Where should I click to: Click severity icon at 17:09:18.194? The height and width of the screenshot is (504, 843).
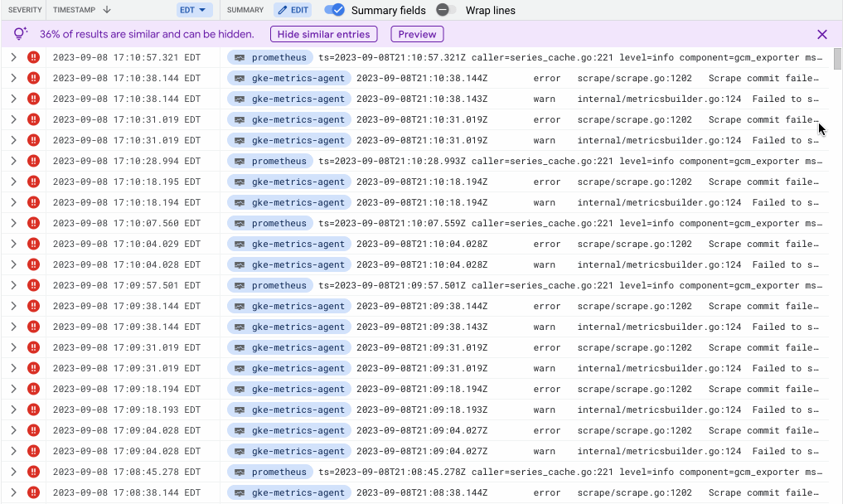(33, 389)
